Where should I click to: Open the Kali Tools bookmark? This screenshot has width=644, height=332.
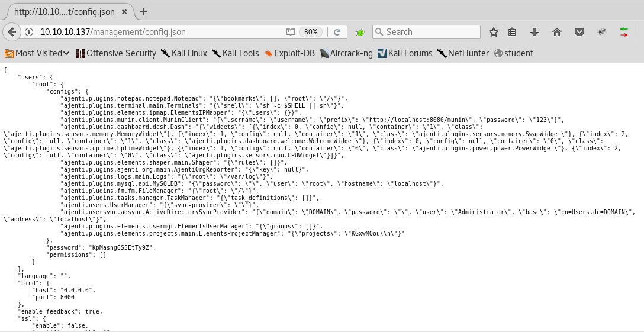pos(235,53)
